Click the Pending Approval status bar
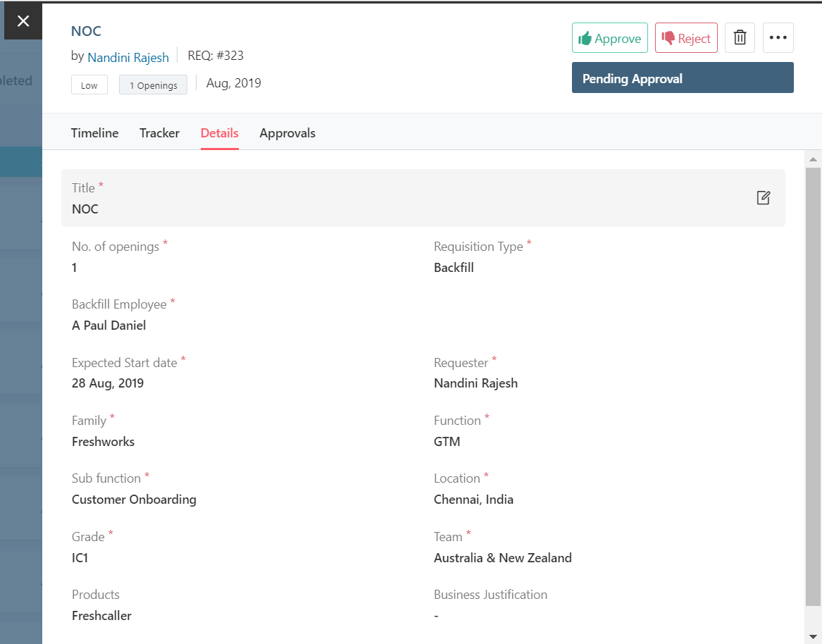Screen dimensions: 822x644 point(683,78)
